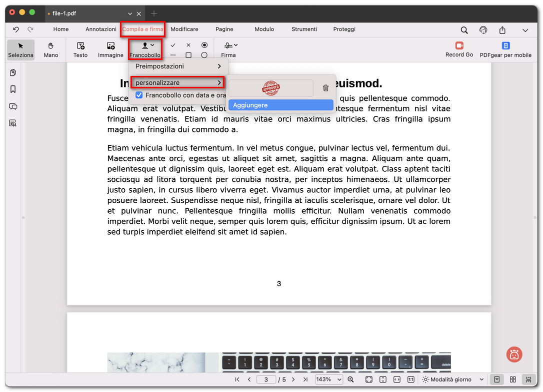This screenshot has height=392, width=543.
Task: Click Aggiungere to add a stamp
Action: [280, 105]
